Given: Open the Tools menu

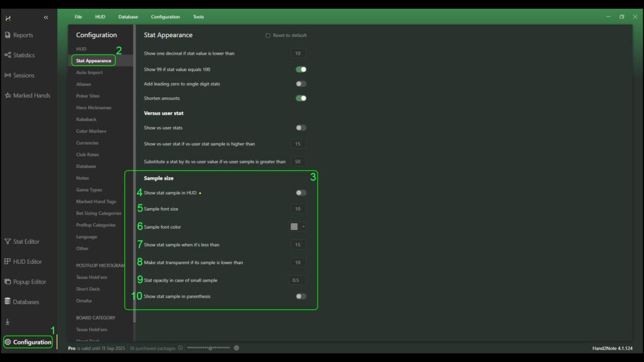Looking at the screenshot, I should [x=198, y=17].
